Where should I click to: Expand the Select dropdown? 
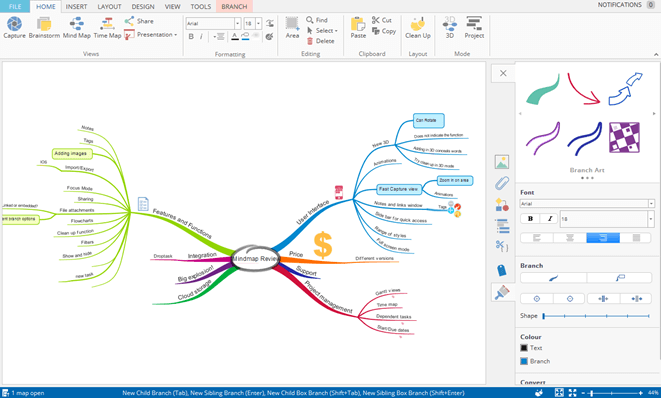pyautogui.click(x=336, y=31)
